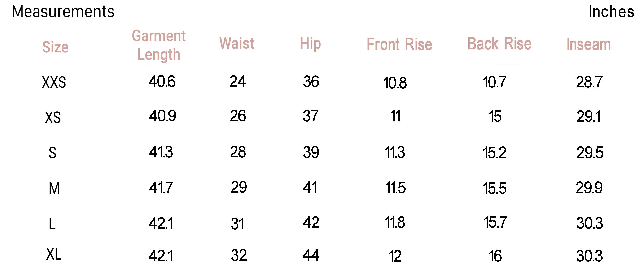Viewport: 644px width, 270px height.
Task: Select the Garment Length column header
Action: click(159, 45)
